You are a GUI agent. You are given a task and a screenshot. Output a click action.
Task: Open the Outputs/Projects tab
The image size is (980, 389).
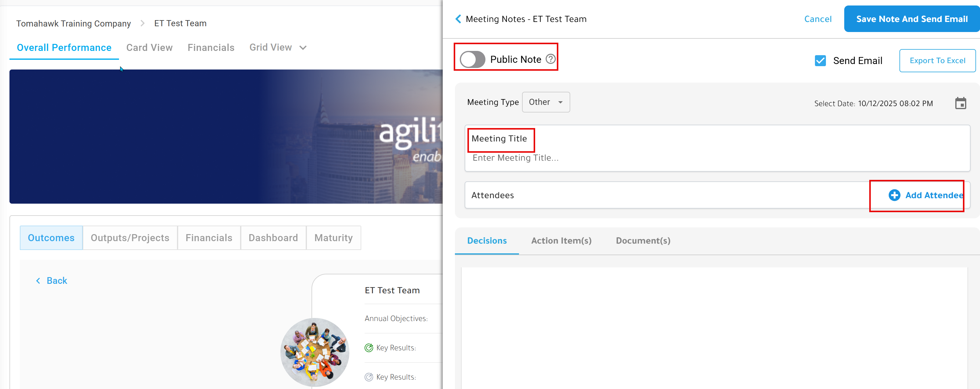point(130,238)
